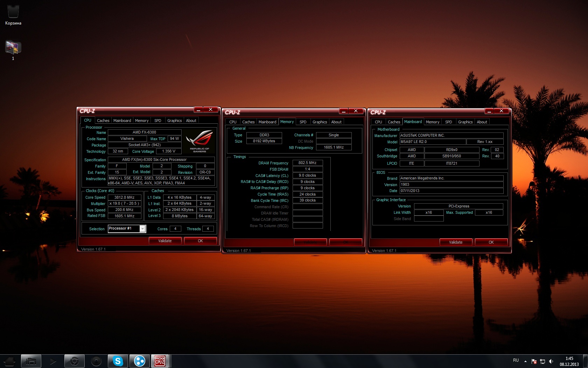
Task: Switch to Memory tab in the CPU window
Action: point(142,121)
